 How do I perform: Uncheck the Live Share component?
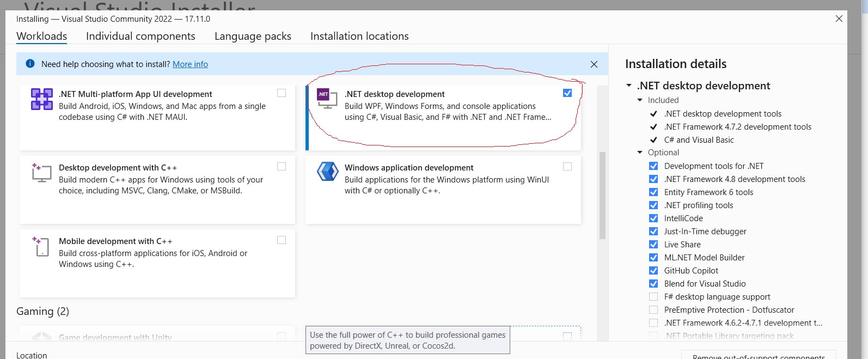tap(653, 245)
